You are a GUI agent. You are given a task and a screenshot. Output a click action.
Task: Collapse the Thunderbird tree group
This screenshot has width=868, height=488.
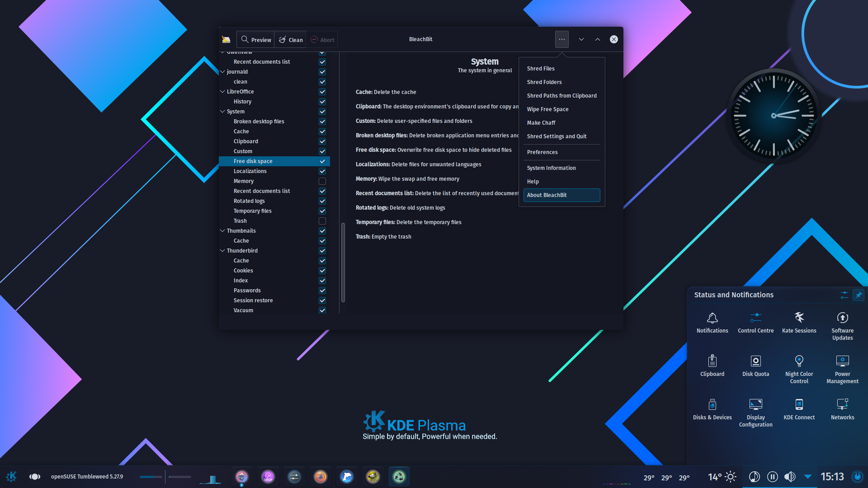[222, 251]
